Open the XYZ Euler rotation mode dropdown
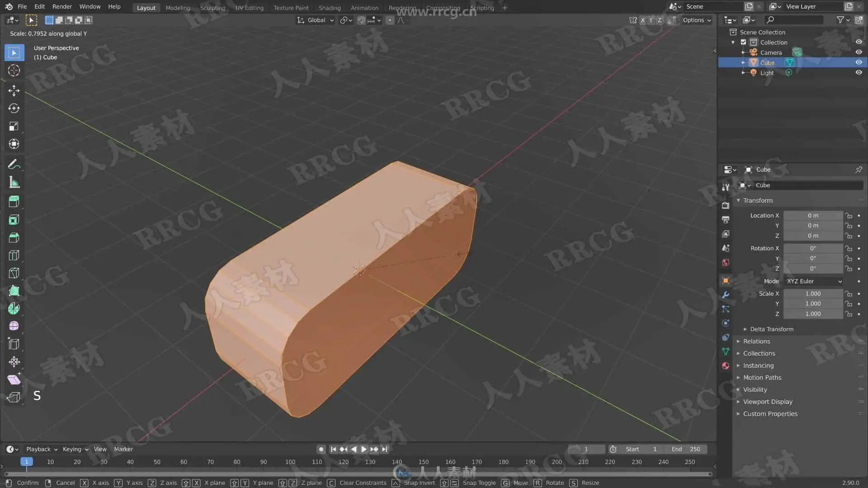Image resolution: width=868 pixels, height=488 pixels. (x=814, y=281)
